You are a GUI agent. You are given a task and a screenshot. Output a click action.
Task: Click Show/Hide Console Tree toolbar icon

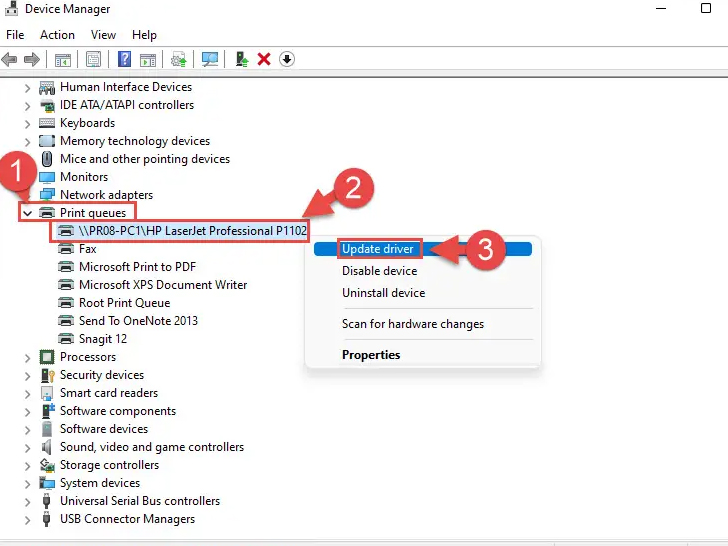pos(63,59)
